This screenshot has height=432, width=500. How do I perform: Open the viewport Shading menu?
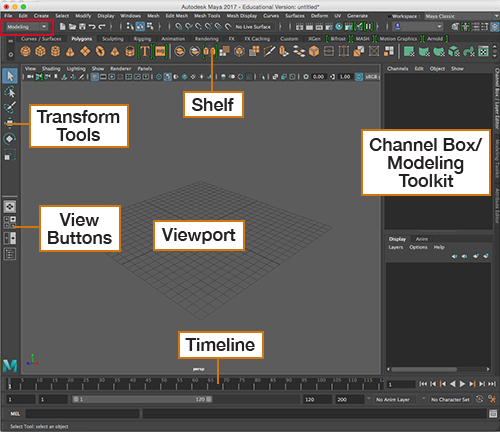pyautogui.click(x=51, y=68)
